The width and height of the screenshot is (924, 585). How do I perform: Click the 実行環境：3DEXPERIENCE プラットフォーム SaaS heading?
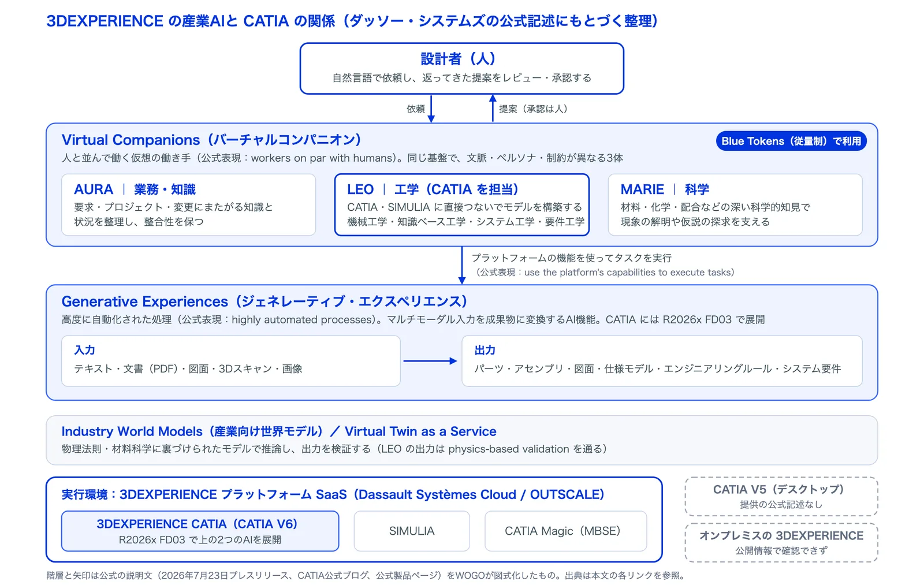pyautogui.click(x=333, y=494)
